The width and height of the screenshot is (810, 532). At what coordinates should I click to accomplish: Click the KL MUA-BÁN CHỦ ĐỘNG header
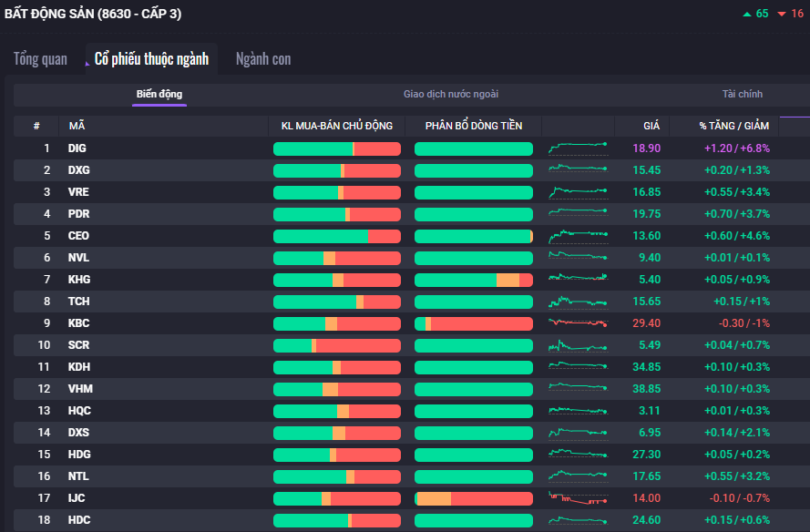[336, 126]
